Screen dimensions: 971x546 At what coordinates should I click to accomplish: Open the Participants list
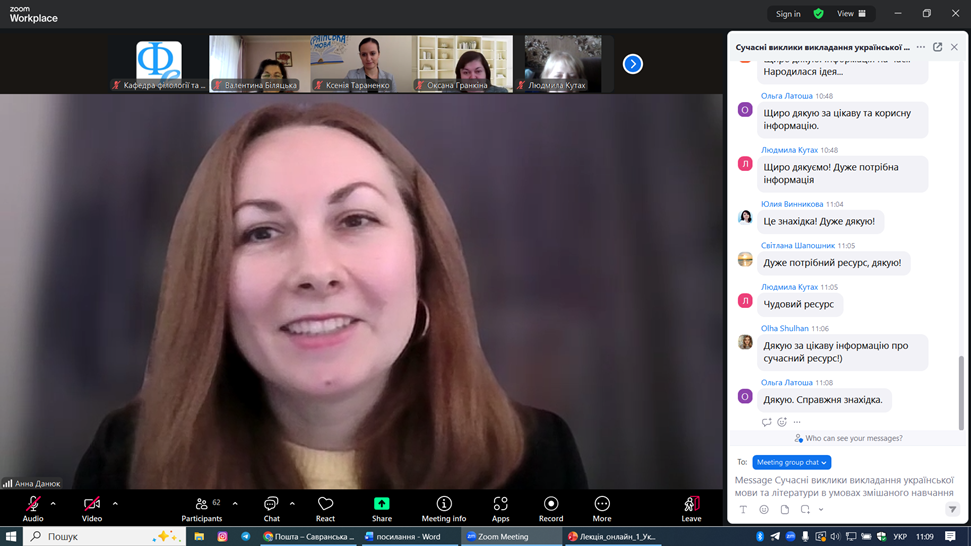(x=203, y=507)
